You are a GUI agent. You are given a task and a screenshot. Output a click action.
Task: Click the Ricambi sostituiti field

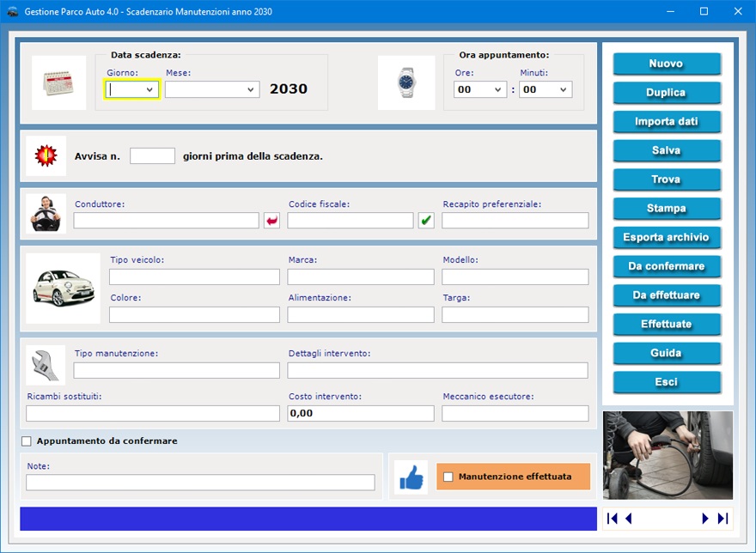[x=153, y=413]
